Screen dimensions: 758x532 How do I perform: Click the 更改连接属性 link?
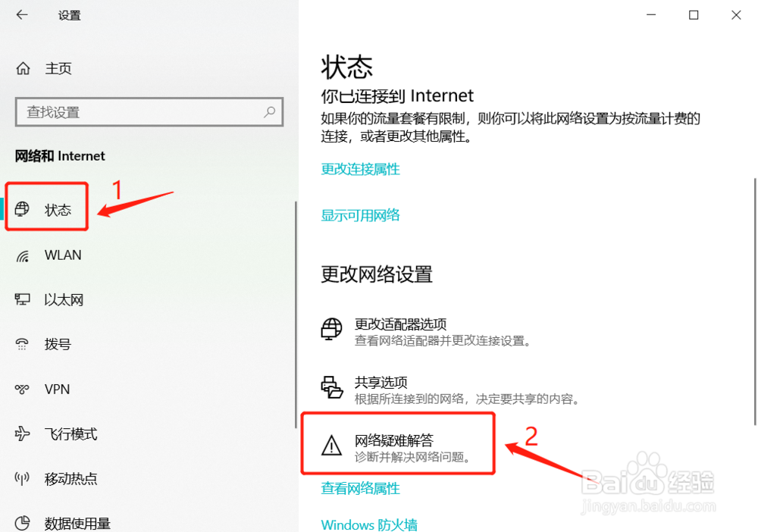[360, 169]
